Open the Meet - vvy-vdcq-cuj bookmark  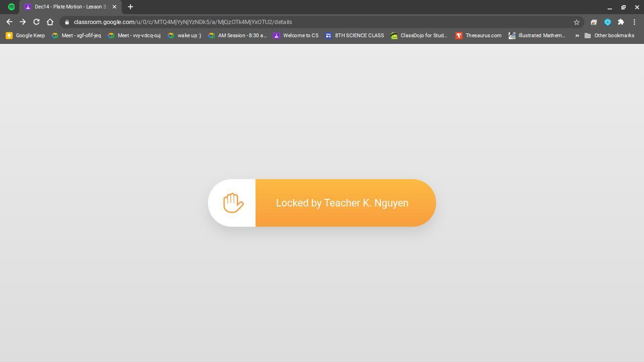(134, 35)
